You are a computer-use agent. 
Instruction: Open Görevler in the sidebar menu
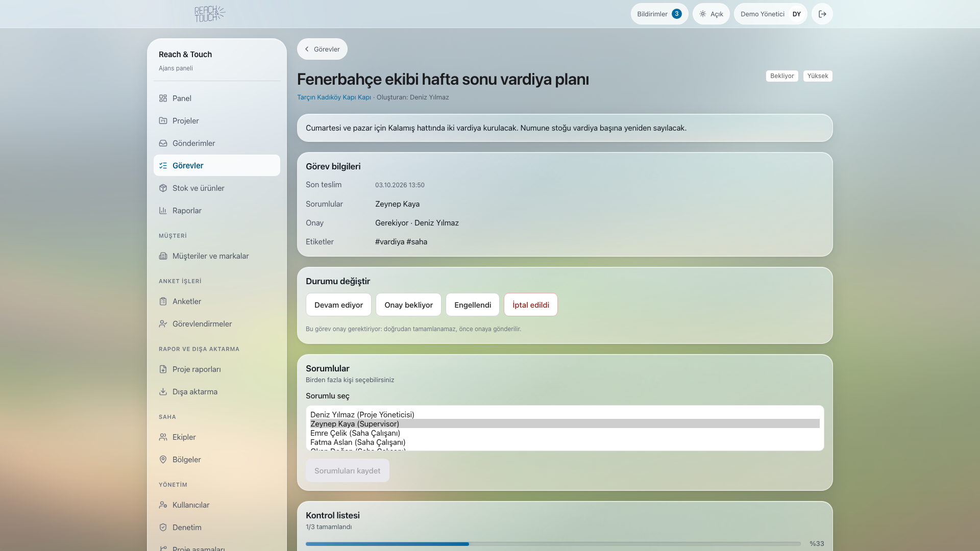click(x=217, y=165)
